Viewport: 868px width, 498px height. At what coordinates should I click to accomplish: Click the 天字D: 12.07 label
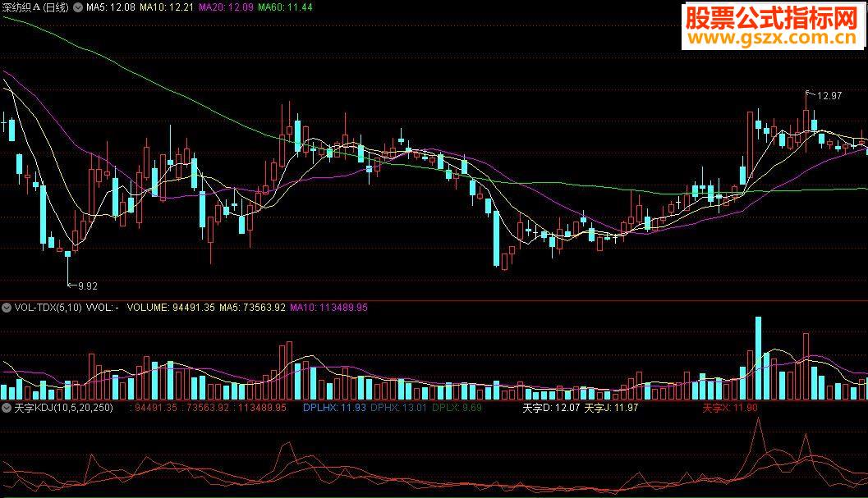tap(551, 408)
